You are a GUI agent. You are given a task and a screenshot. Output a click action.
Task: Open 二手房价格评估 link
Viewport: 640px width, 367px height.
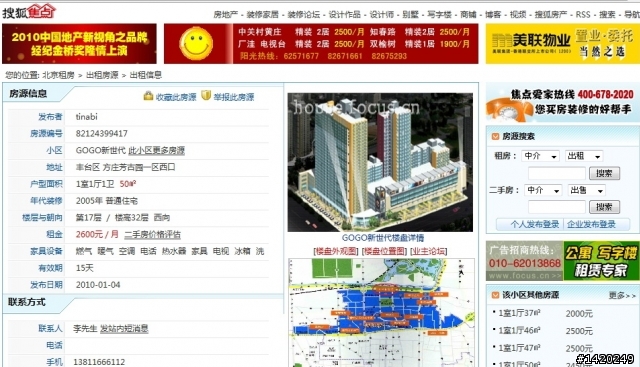pyautogui.click(x=152, y=234)
